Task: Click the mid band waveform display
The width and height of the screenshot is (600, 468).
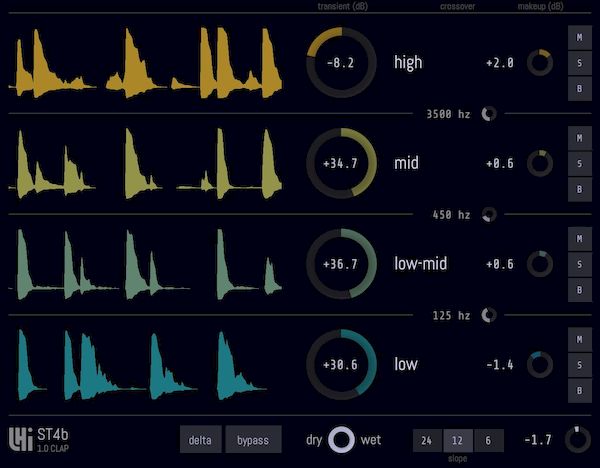Action: pos(145,164)
